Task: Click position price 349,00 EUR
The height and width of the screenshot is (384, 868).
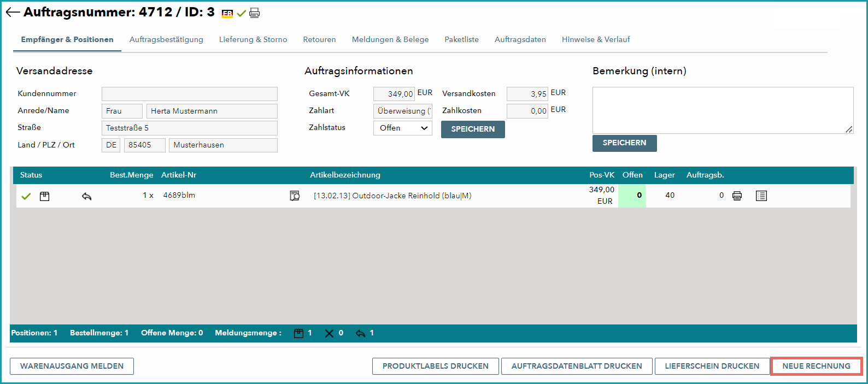Action: click(602, 196)
